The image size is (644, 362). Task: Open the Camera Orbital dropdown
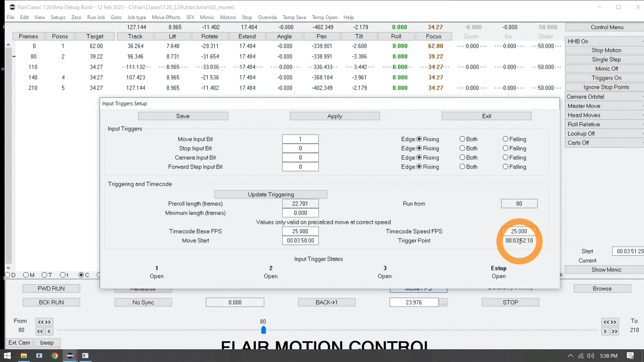(x=604, y=97)
